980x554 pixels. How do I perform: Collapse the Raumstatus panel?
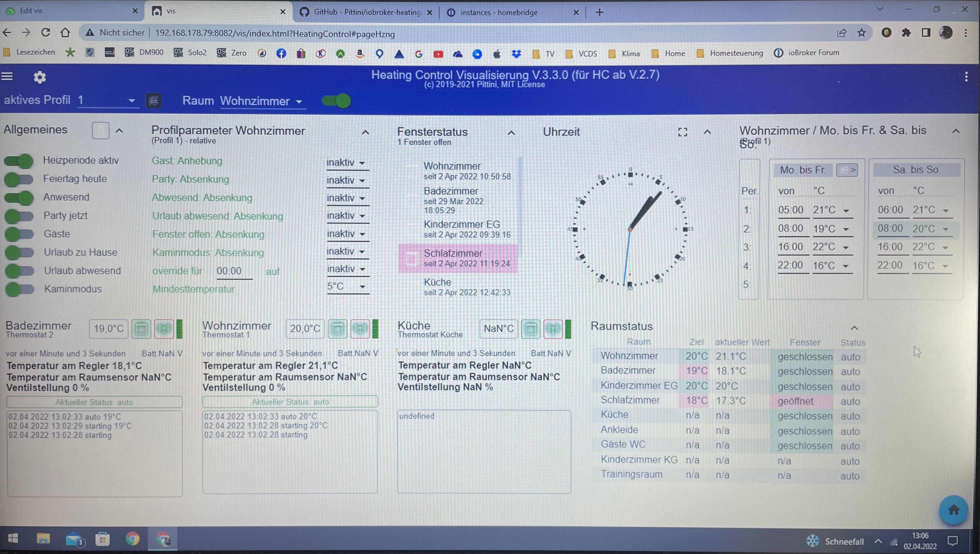[854, 328]
